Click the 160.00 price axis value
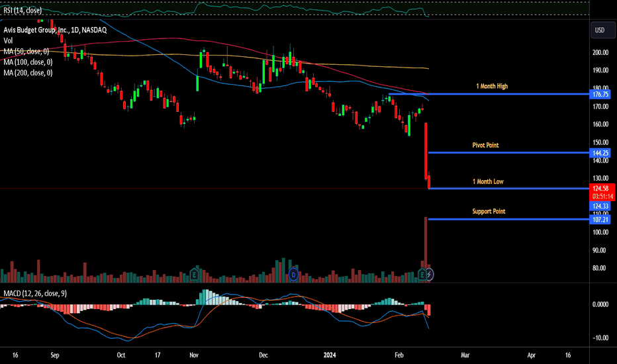This screenshot has width=617, height=364. point(600,124)
